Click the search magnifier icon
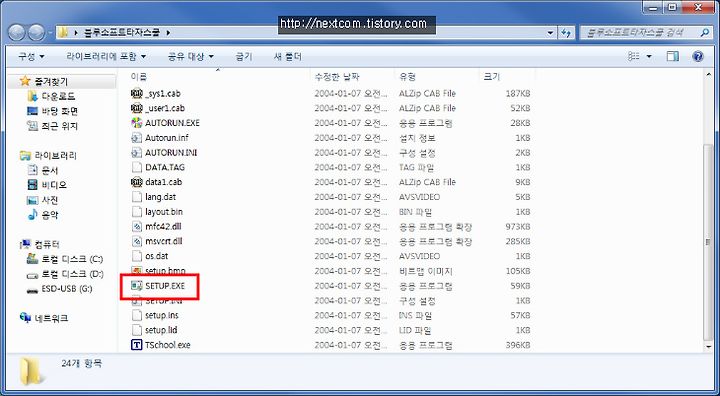 coord(704,33)
